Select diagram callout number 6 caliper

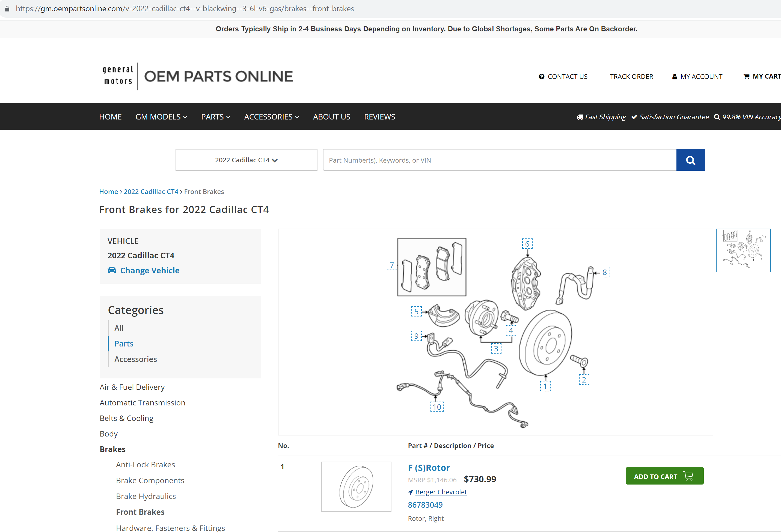[527, 244]
